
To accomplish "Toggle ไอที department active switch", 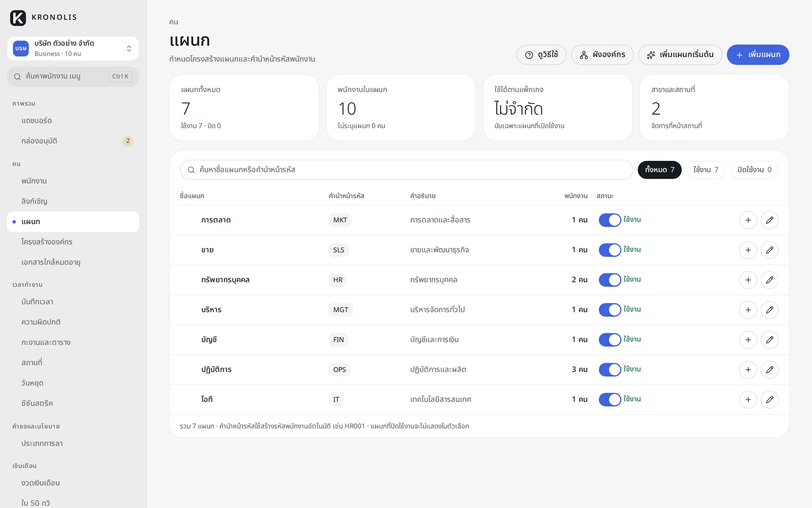I will click(x=610, y=399).
